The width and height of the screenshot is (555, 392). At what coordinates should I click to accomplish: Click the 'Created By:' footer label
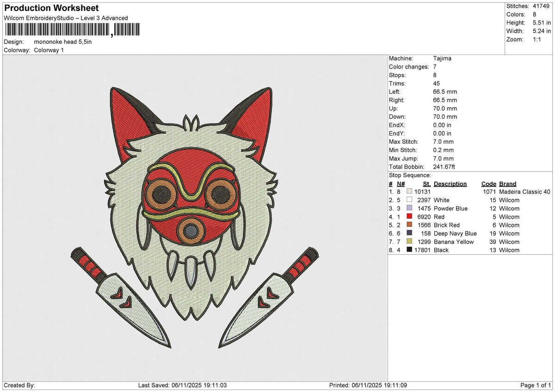(19, 386)
